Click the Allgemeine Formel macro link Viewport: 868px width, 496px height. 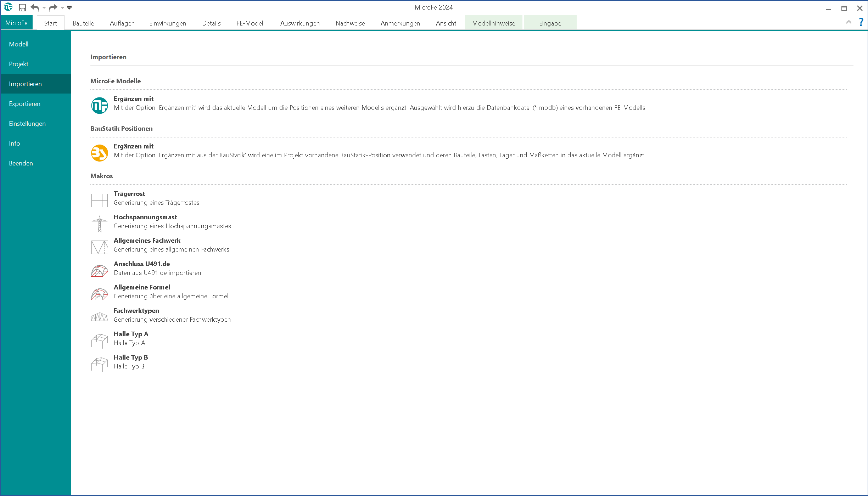click(x=142, y=287)
